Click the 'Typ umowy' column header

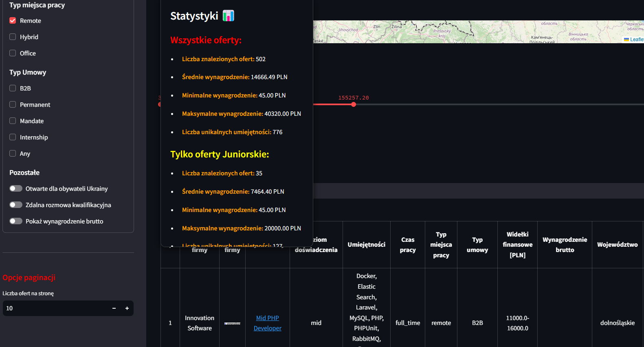pyautogui.click(x=477, y=245)
